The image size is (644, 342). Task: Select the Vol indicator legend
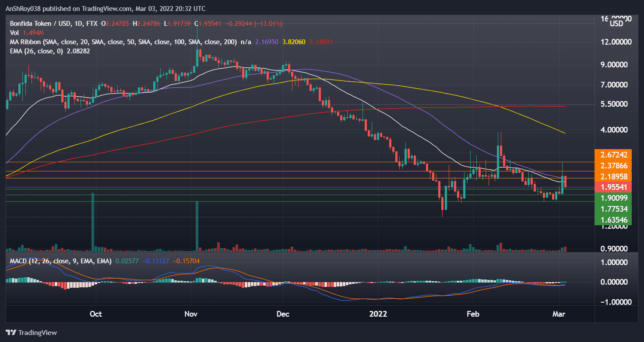[x=14, y=33]
